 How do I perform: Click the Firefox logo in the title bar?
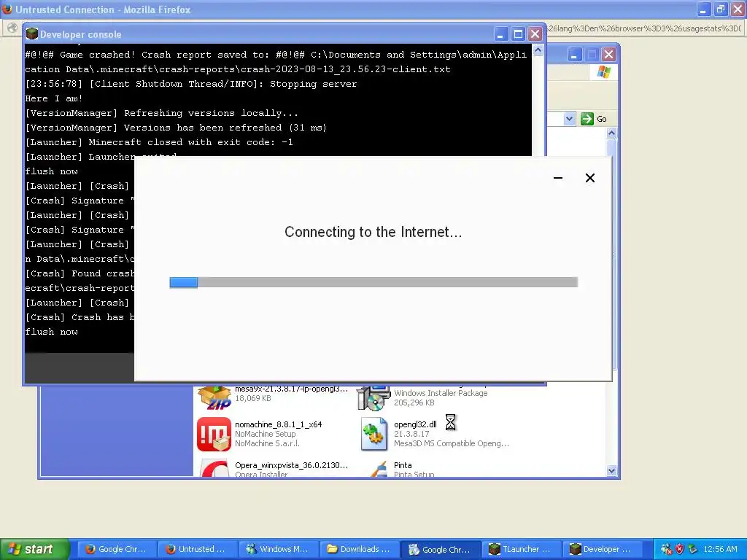point(7,9)
